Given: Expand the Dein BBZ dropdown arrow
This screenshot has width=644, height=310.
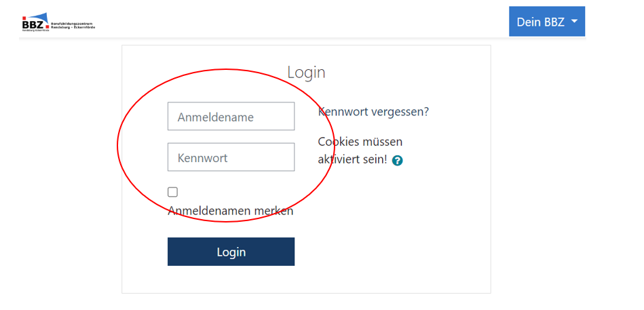Looking at the screenshot, I should pos(574,22).
